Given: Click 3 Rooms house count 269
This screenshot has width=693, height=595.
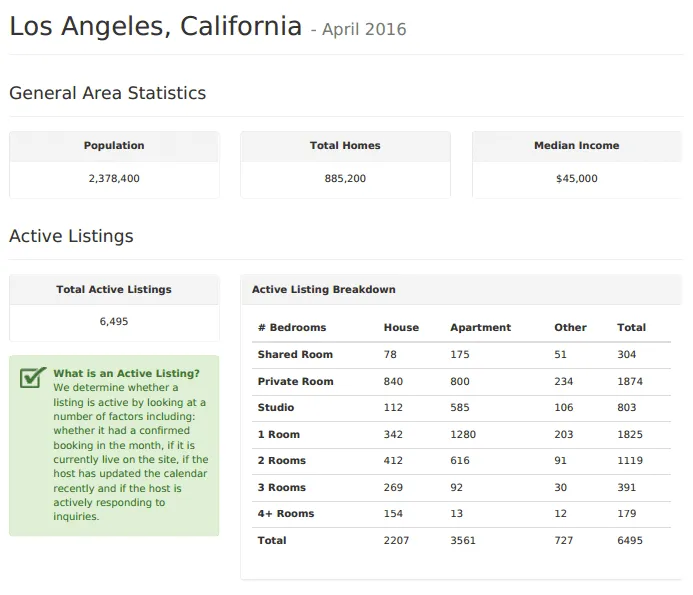Looking at the screenshot, I should [x=393, y=488].
